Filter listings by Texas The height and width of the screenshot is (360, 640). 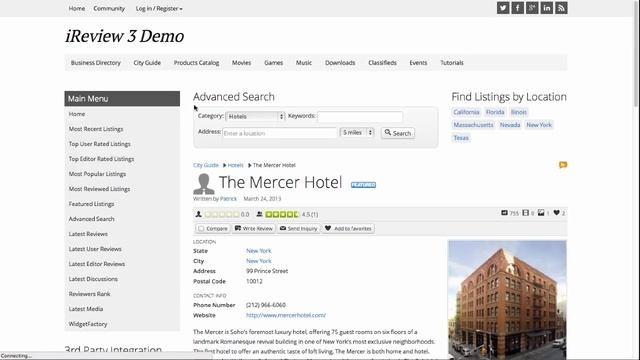click(461, 138)
